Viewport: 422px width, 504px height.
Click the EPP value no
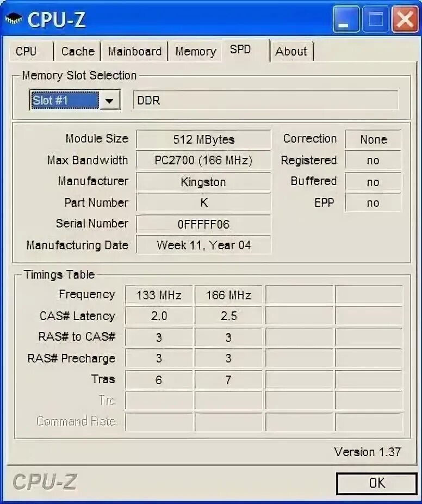tap(373, 203)
